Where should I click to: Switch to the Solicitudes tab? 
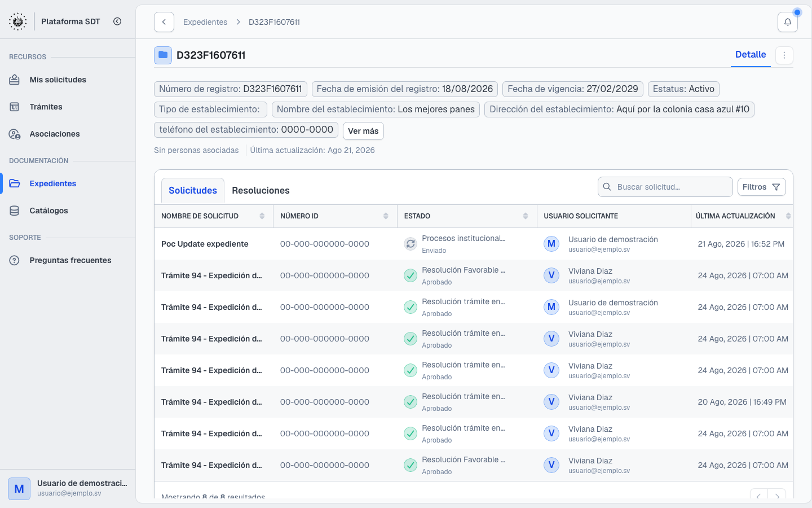click(193, 191)
